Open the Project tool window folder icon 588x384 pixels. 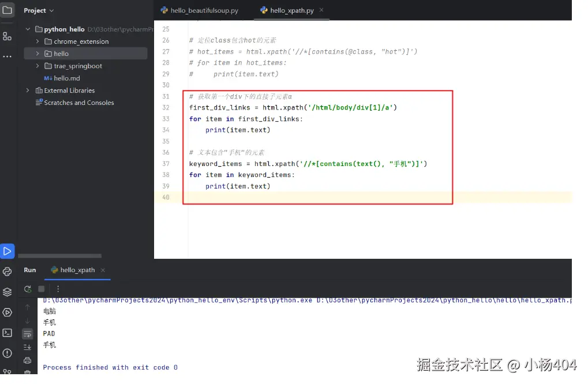coord(7,10)
